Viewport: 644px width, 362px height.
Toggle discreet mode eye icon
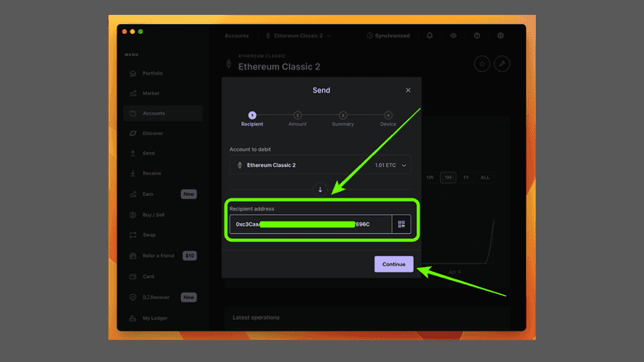click(x=453, y=36)
